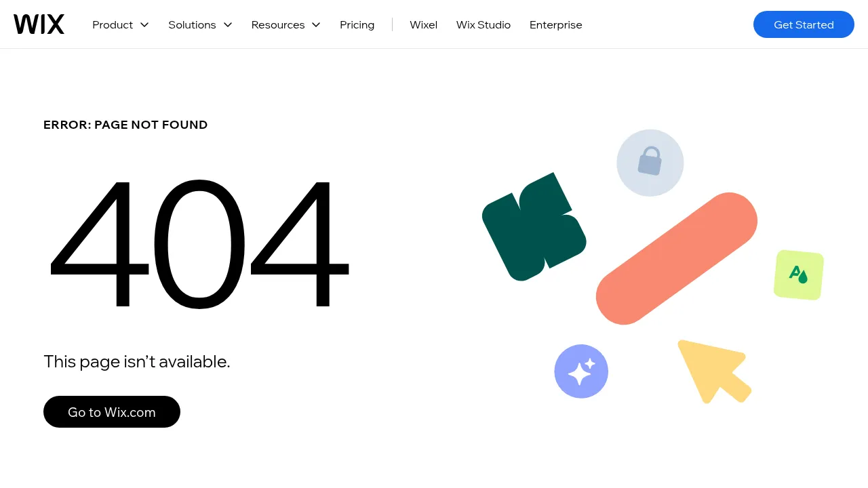
Task: Expand the Product dropdown chevron
Action: pyautogui.click(x=144, y=25)
